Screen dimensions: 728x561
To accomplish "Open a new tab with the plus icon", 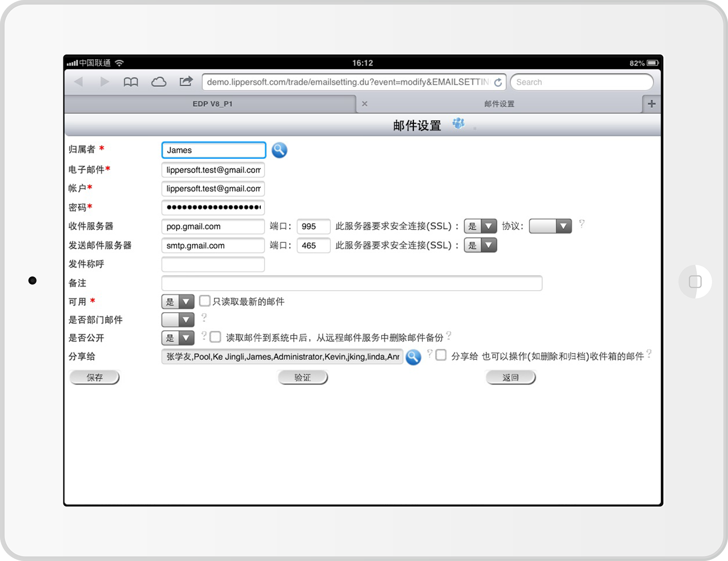I will 651,104.
